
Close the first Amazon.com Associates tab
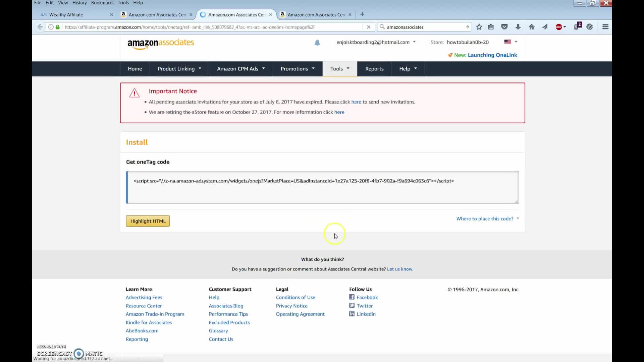(x=191, y=15)
